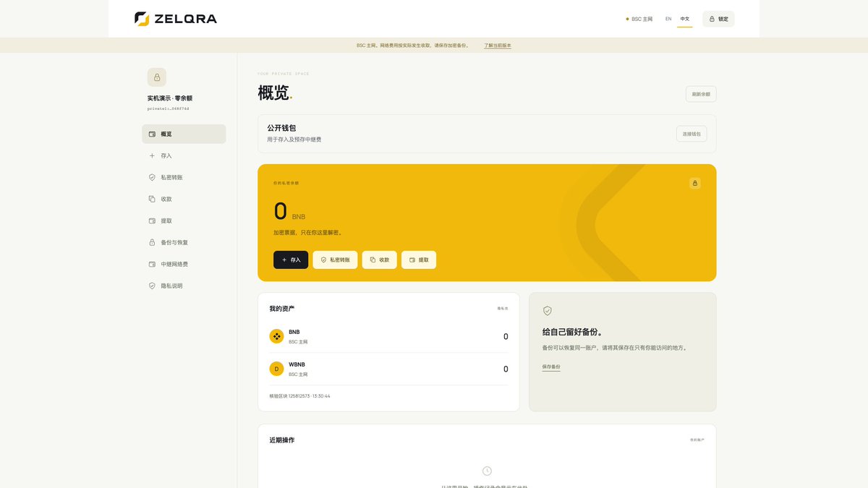This screenshot has width=868, height=488.
Task: Click the 连接钱包 button
Action: (x=692, y=134)
